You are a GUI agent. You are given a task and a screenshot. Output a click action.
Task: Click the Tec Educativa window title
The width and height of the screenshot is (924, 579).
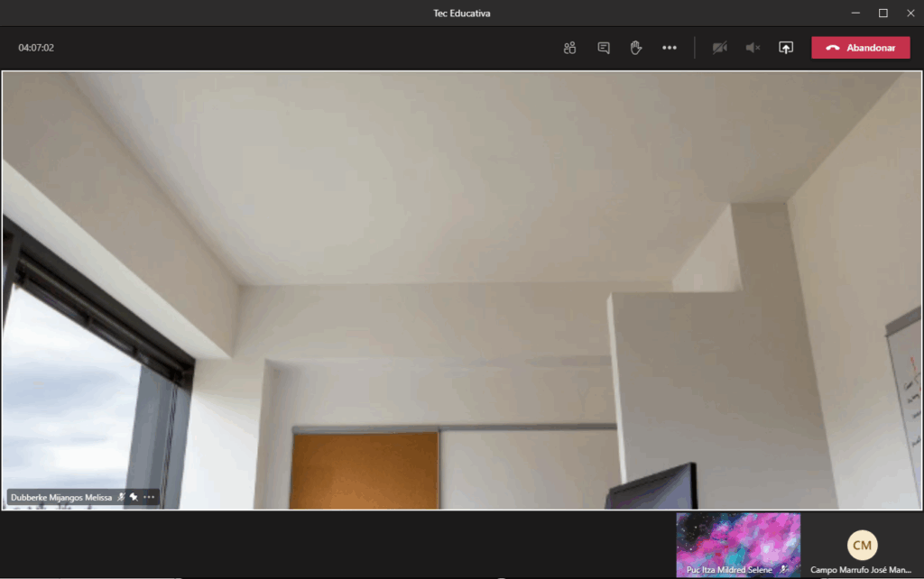[462, 13]
